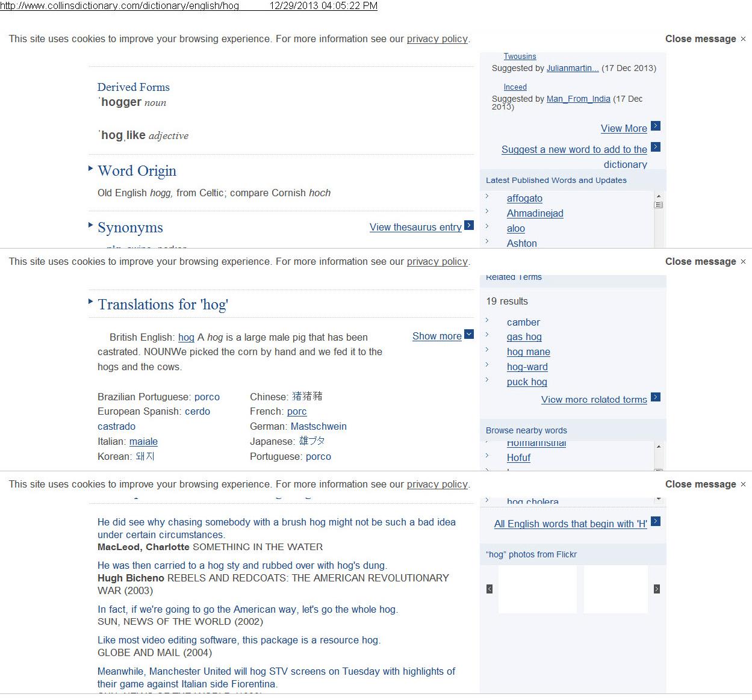This screenshot has width=752, height=700.
Task: Open the Italian translation 'maiale'
Action: [x=143, y=442]
